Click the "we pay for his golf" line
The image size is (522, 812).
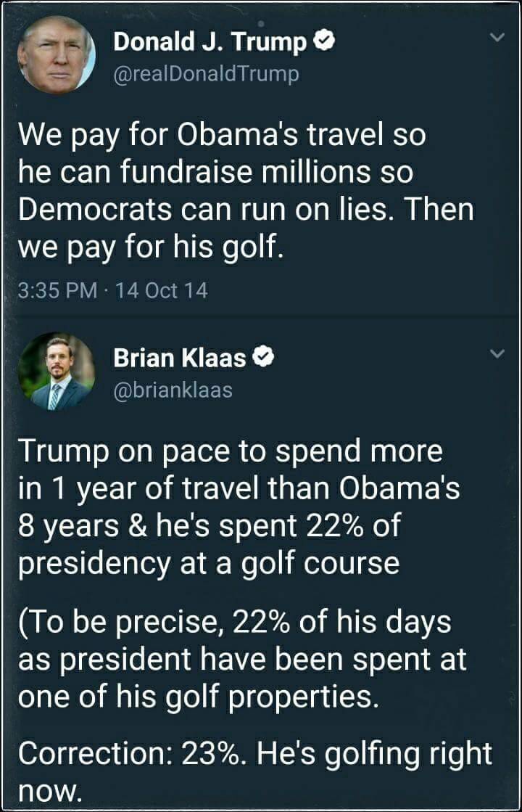148,247
